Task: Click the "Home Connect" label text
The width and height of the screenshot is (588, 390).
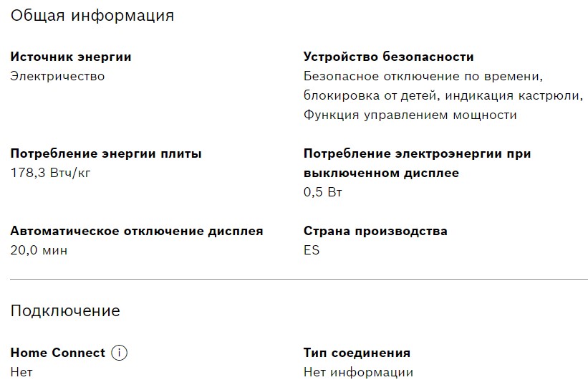Action: coord(58,353)
